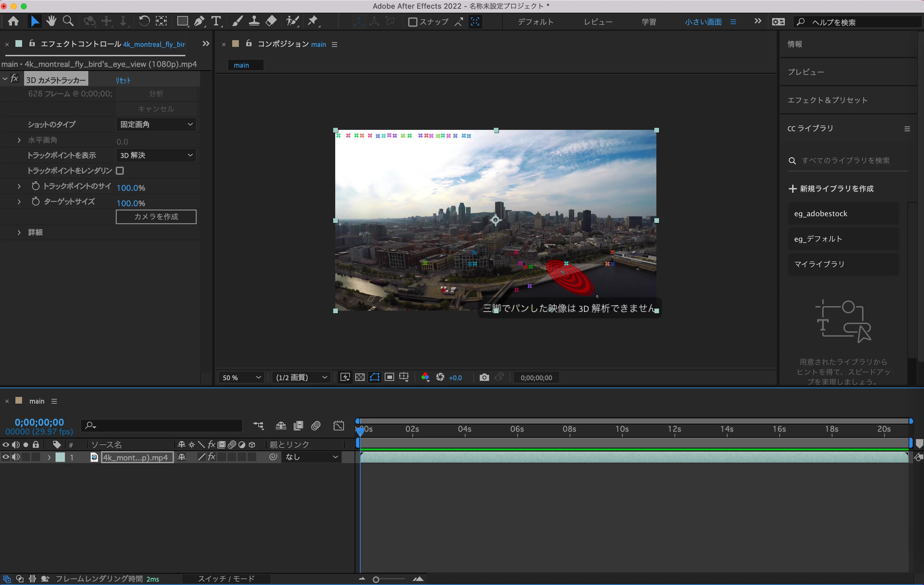Click the snapshot camera icon
This screenshot has height=585, width=924.
[484, 377]
